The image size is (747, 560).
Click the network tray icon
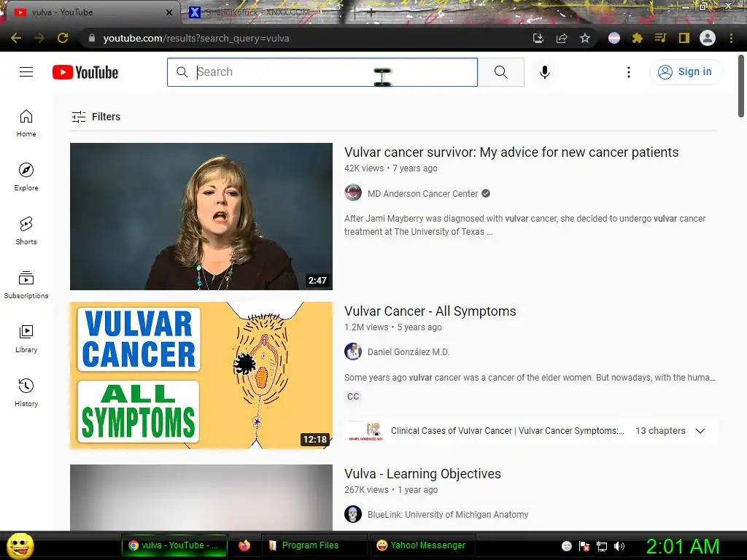[602, 546]
